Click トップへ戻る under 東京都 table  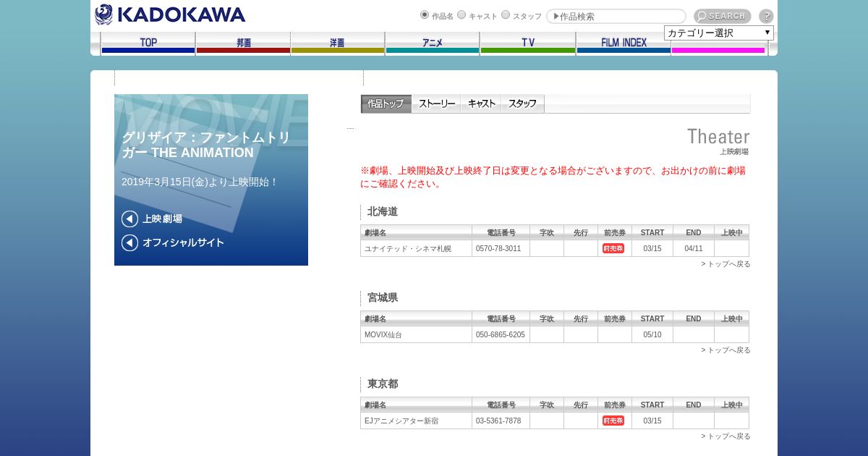[726, 436]
